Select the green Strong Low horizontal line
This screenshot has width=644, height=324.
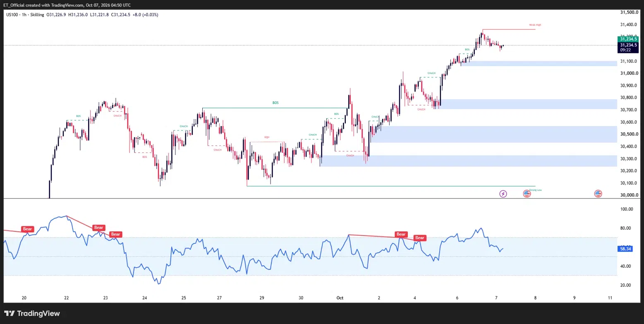click(x=391, y=186)
